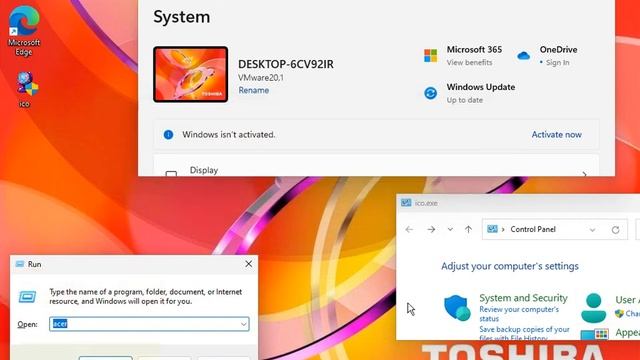Click the System heading in Settings
This screenshot has height=360, width=640.
pos(182,17)
